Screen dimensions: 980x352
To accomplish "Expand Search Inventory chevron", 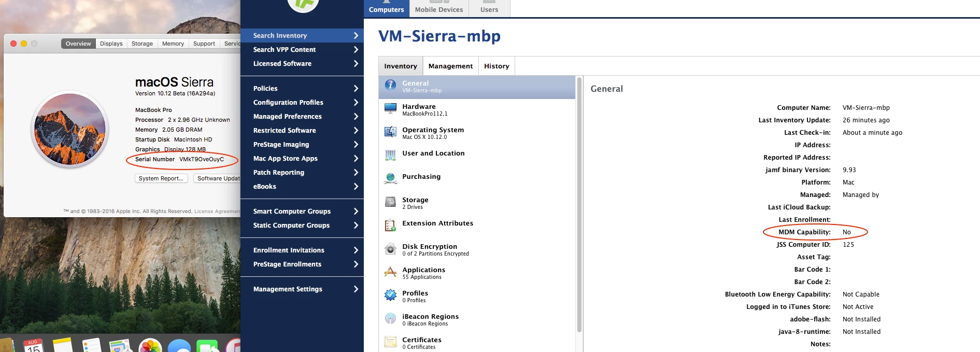I will point(356,35).
